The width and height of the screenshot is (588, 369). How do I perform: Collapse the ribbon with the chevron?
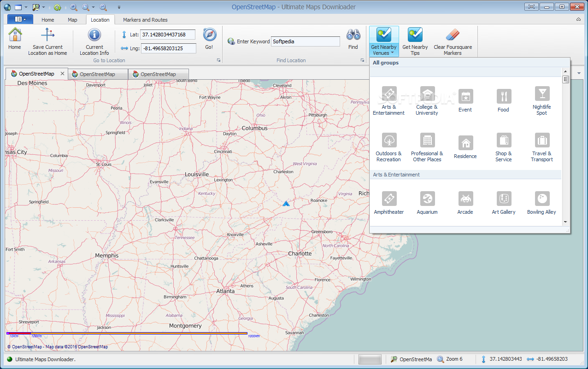point(578,19)
